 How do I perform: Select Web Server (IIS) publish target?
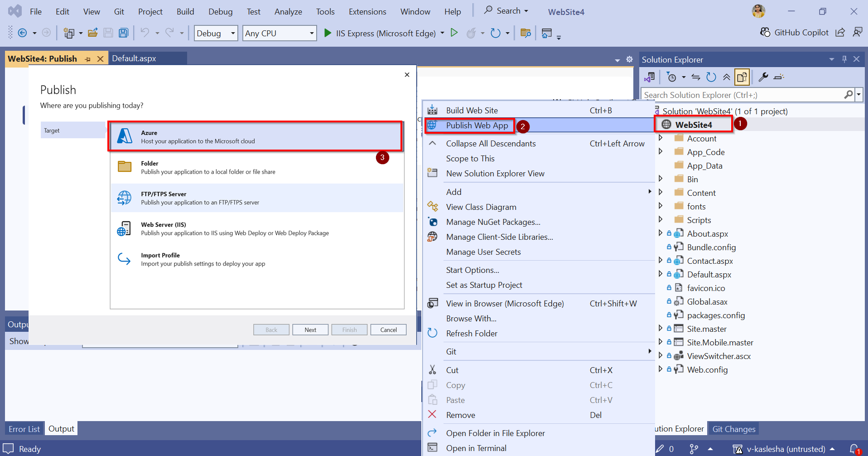tap(257, 229)
